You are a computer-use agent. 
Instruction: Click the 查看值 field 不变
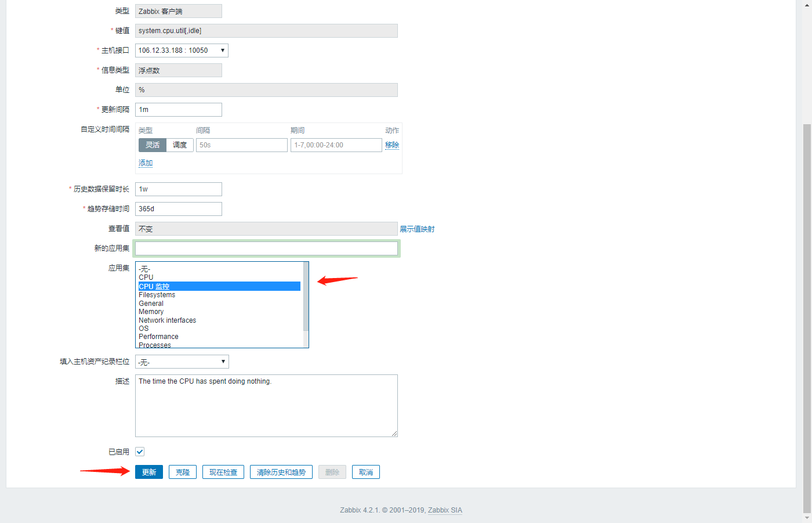[266, 229]
